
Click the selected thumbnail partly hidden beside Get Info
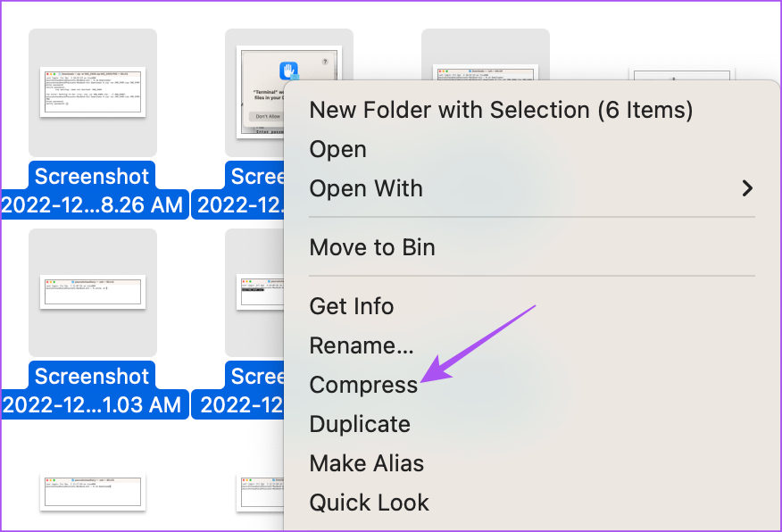coord(259,293)
